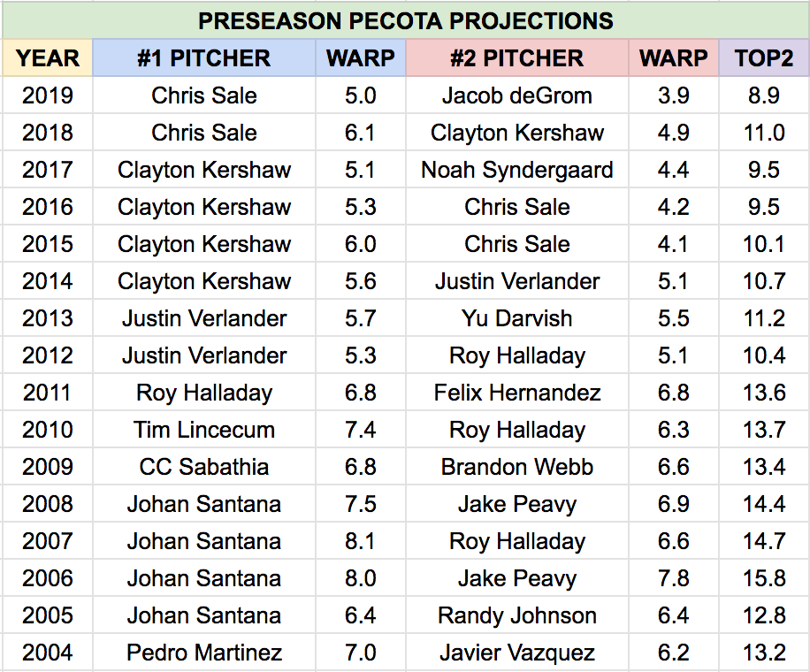Select the cell containing Jacob deGrom
810x672 pixels.
click(x=517, y=95)
